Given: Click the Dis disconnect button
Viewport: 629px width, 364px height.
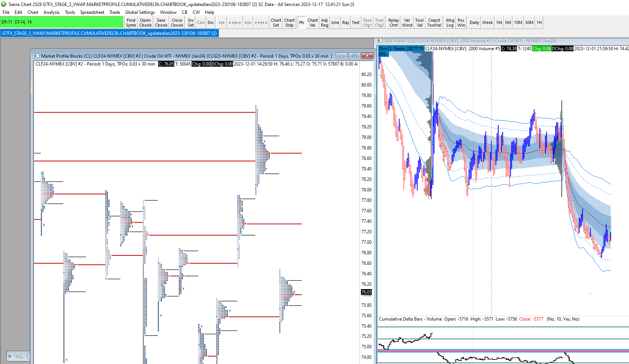Looking at the screenshot, I should [211, 23].
